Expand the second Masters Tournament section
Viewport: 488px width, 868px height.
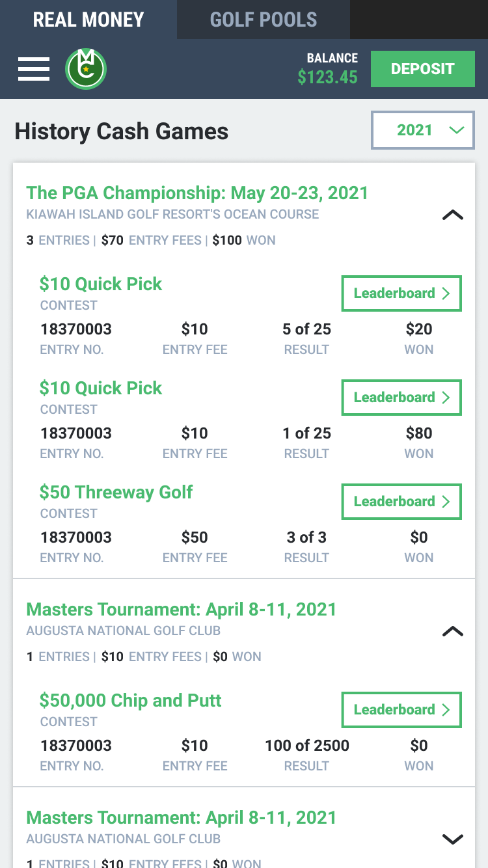(x=452, y=839)
